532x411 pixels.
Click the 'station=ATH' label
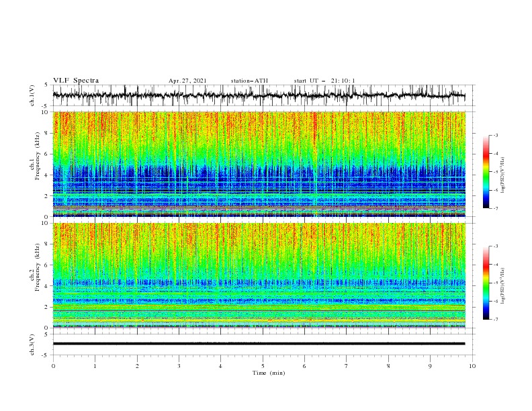coord(249,81)
